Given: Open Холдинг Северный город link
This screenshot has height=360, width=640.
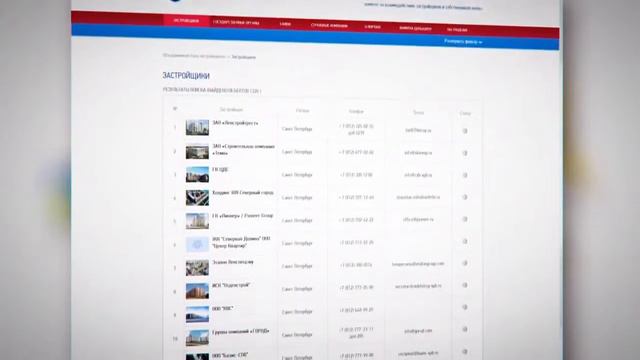Looking at the screenshot, I should point(243,192).
